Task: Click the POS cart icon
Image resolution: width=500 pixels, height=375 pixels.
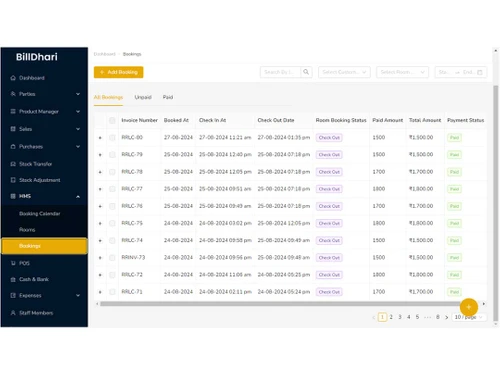Action: (13, 263)
